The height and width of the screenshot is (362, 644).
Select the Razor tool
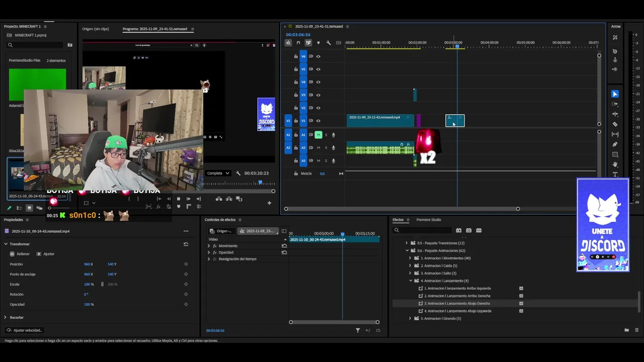click(615, 124)
